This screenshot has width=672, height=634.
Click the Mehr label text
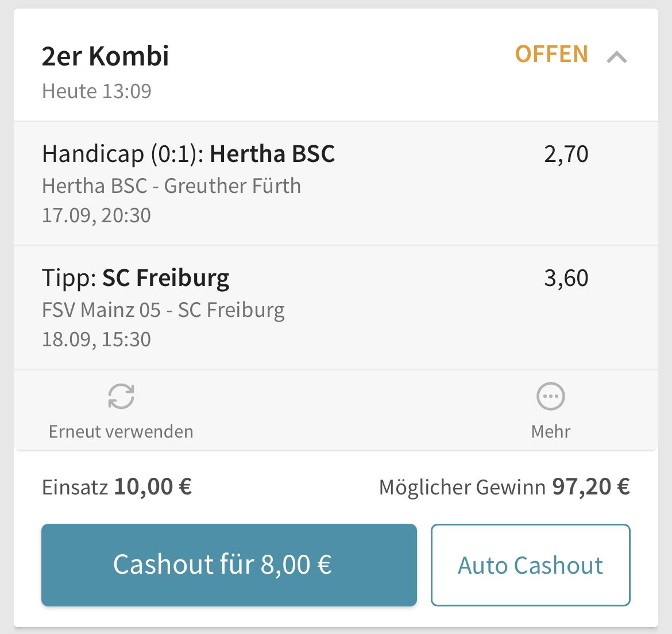[x=551, y=431]
